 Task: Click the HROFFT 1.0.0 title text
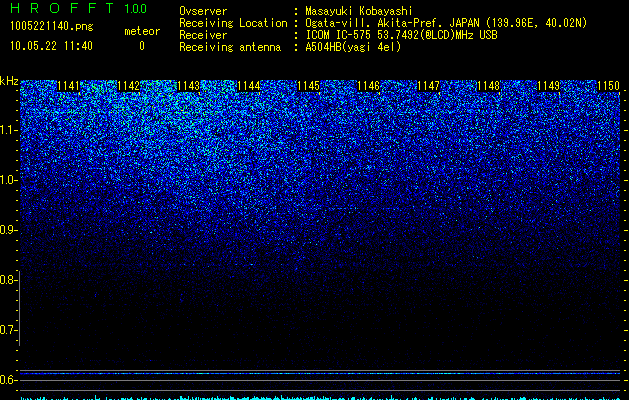[x=79, y=8]
